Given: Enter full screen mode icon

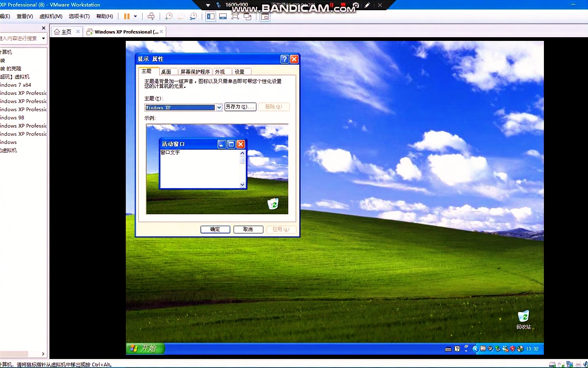Looking at the screenshot, I should [235, 16].
